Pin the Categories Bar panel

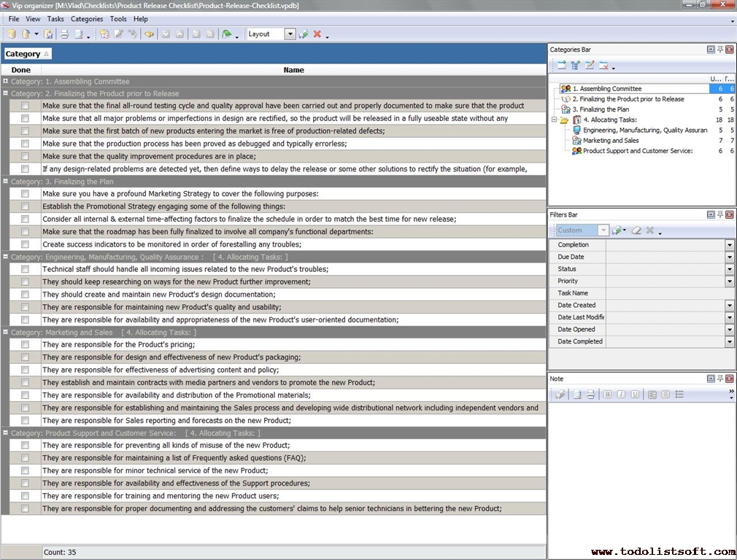(719, 50)
